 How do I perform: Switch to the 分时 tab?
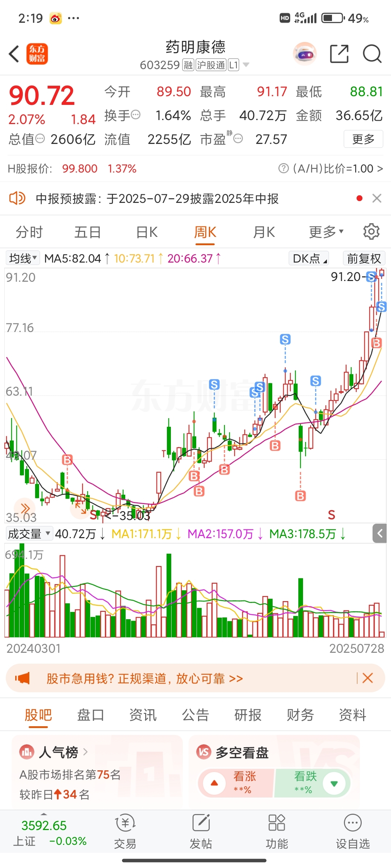click(29, 232)
